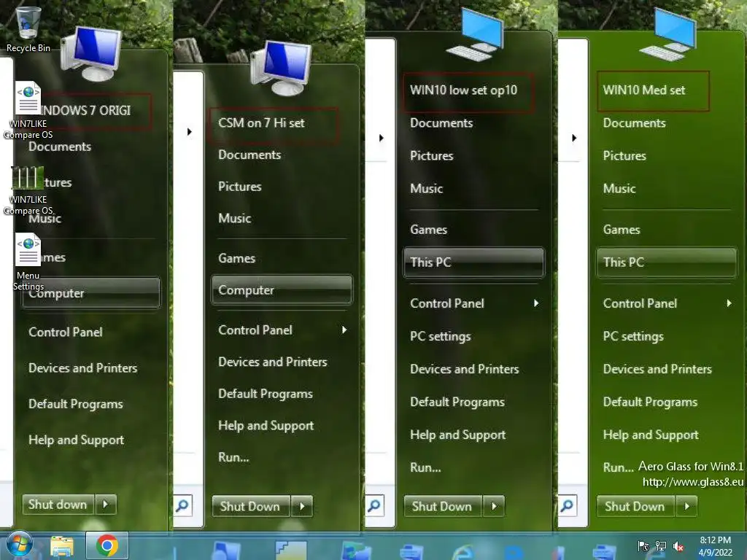Screen dimensions: 747x560
Task: Click Run... in WIN10 low set op10 menu
Action: (425, 467)
